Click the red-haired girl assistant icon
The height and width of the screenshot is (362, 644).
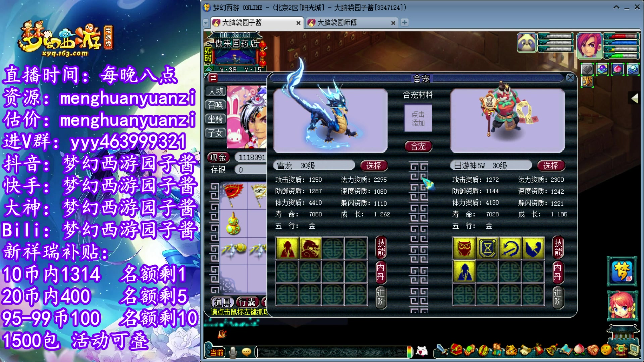pyautogui.click(x=622, y=305)
